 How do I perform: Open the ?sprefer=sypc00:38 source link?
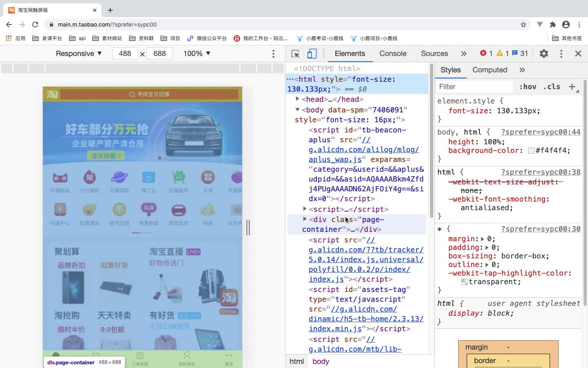541,172
